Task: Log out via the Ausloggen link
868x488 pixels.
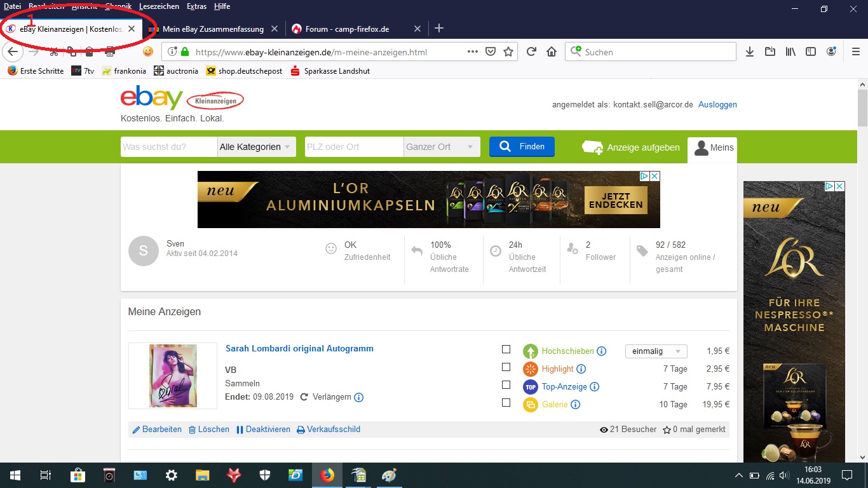Action: pyautogui.click(x=717, y=105)
